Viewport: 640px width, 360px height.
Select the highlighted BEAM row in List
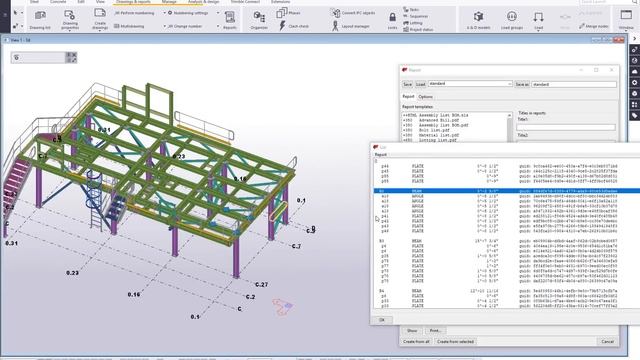507,191
